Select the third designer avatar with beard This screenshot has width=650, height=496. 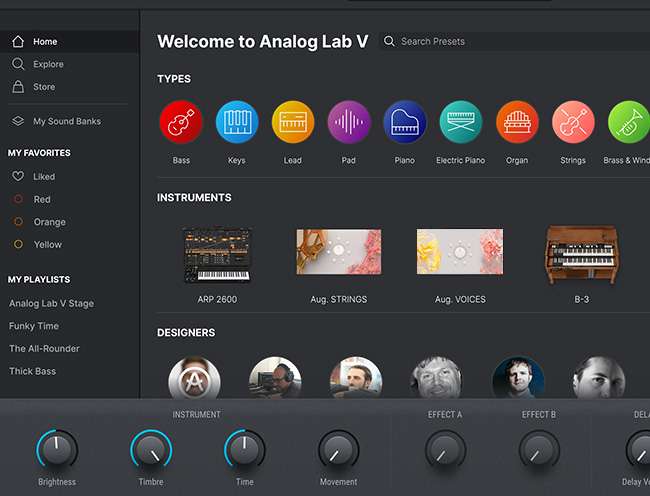point(356,378)
